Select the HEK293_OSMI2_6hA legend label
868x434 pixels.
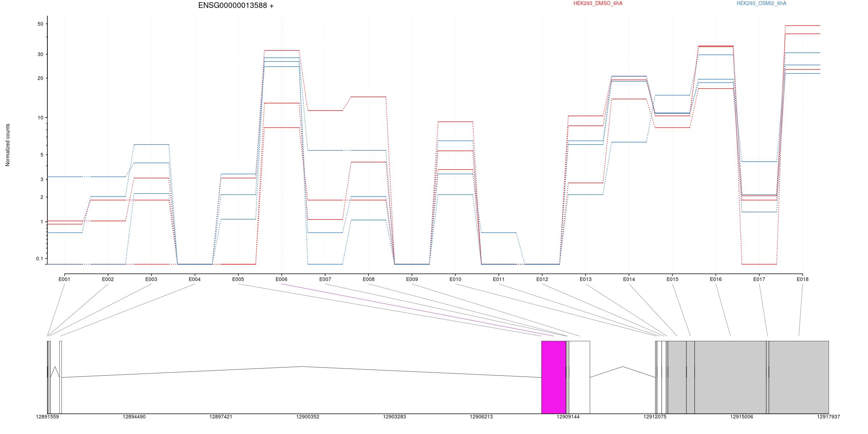coord(761,3)
